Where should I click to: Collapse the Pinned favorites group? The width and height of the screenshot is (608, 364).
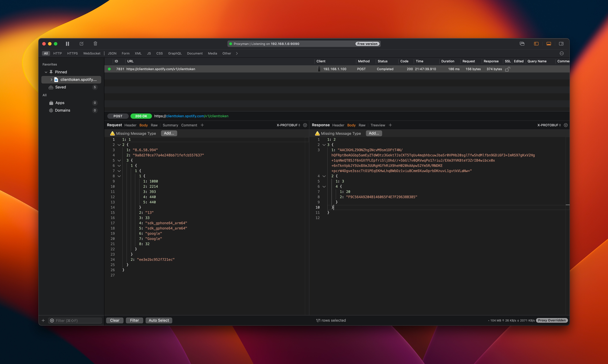[x=46, y=72]
